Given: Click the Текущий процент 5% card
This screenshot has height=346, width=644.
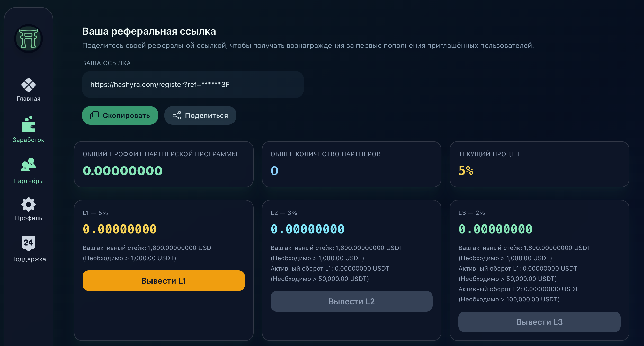Looking at the screenshot, I should (x=539, y=164).
